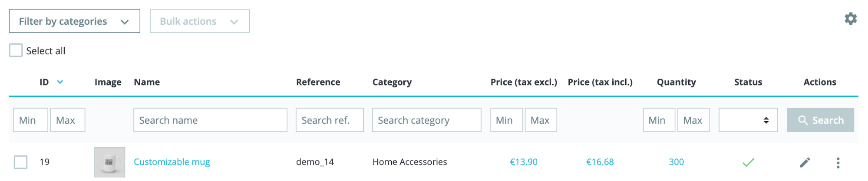Viewport: 868px width, 181px height.
Task: Sort by the Category column header
Action: [392, 82]
